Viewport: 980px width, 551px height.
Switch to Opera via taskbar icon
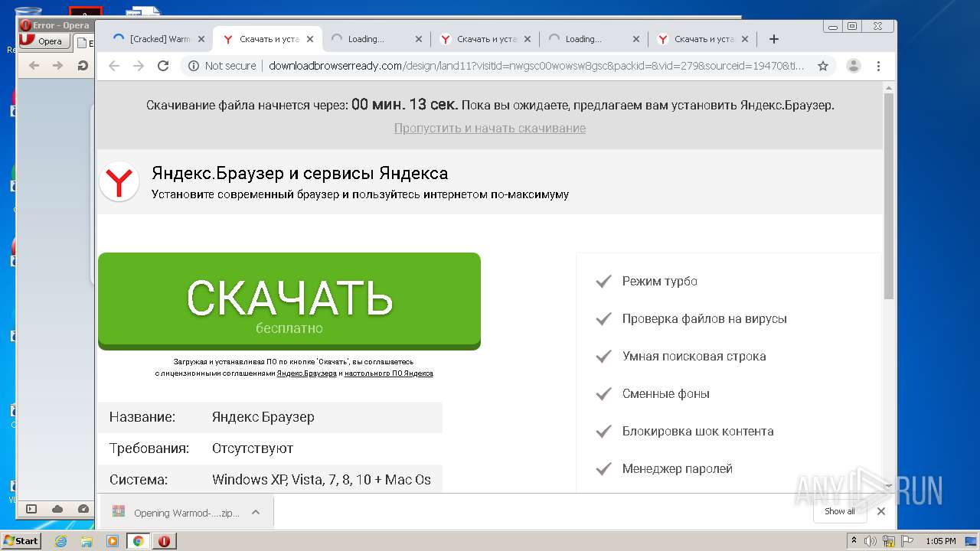(x=164, y=541)
